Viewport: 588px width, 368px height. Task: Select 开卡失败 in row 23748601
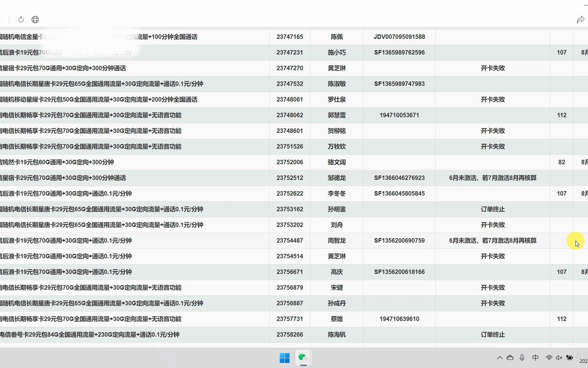(493, 131)
